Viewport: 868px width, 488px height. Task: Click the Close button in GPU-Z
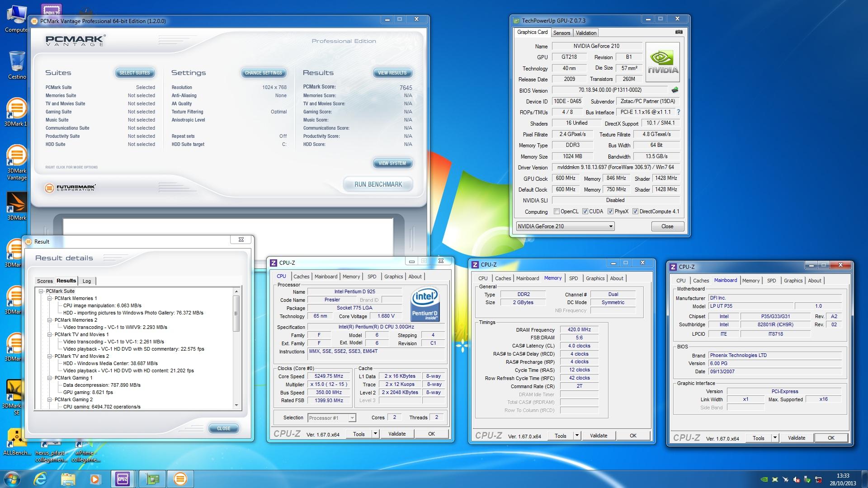coord(667,226)
